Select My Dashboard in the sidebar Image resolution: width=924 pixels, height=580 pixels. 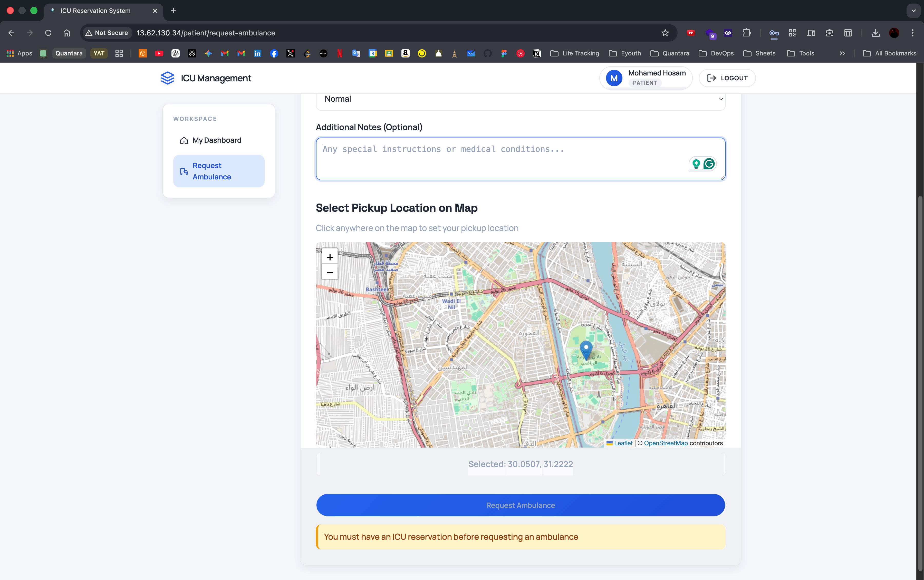[x=217, y=140]
